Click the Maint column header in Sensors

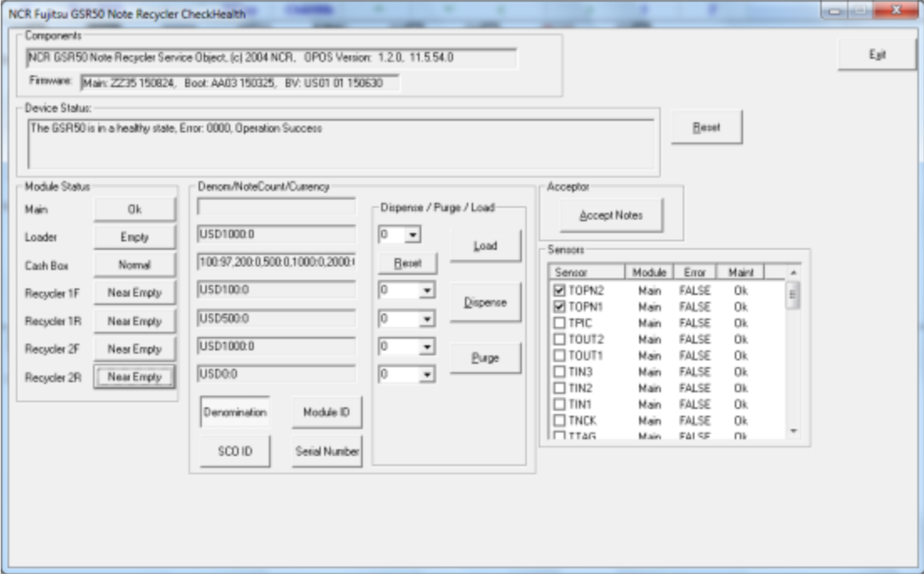coord(740,272)
